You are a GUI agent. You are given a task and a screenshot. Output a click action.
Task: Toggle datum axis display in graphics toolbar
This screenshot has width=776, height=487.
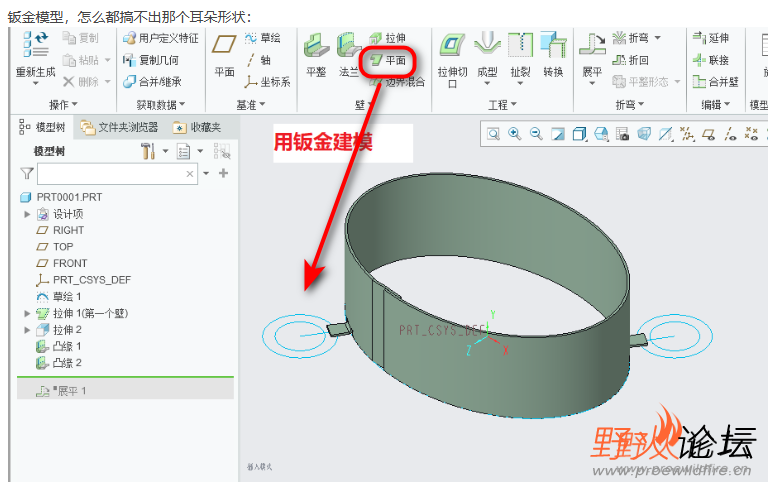pos(730,134)
